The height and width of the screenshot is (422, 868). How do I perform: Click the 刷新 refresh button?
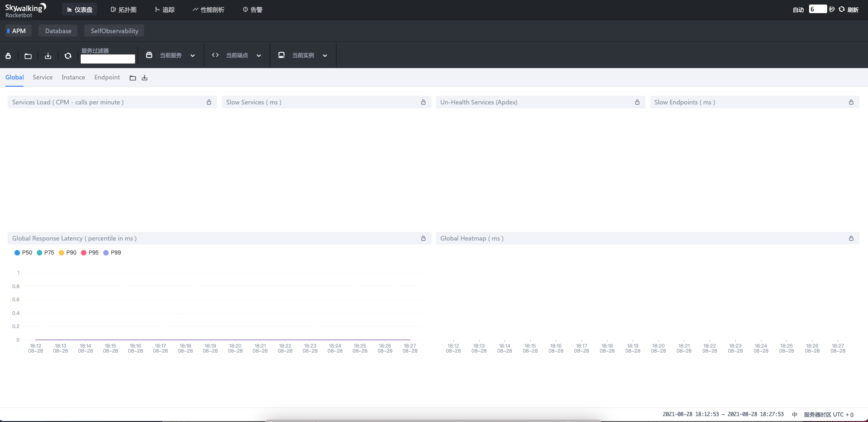[x=849, y=10]
